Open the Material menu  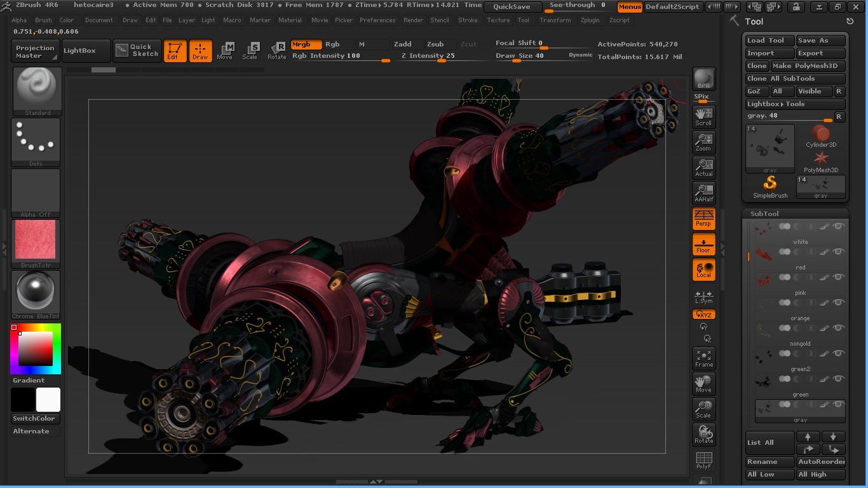(x=290, y=20)
